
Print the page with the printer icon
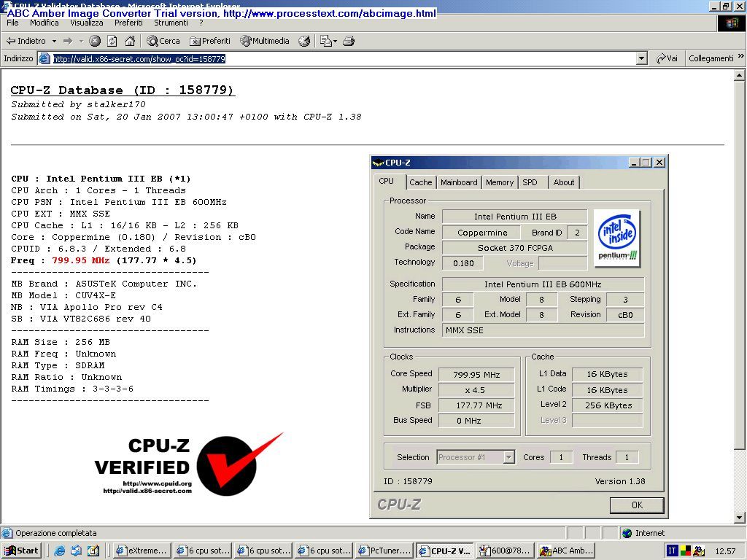(349, 41)
